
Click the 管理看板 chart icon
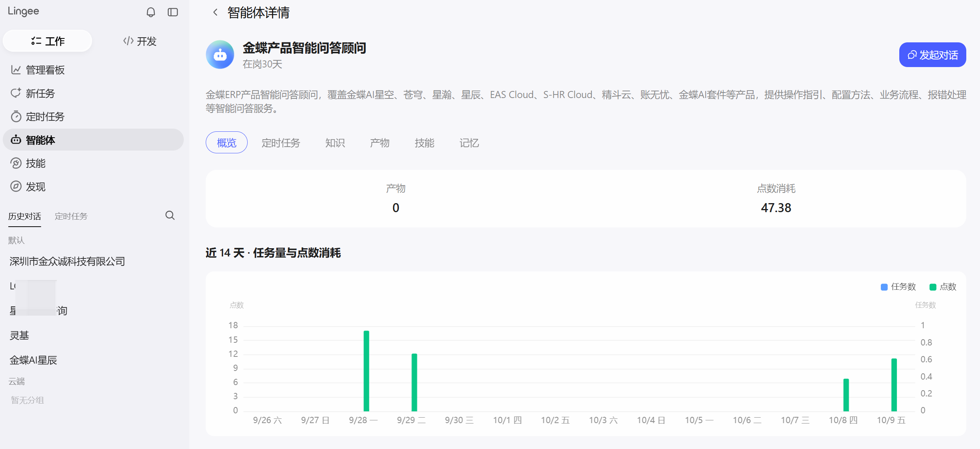16,70
